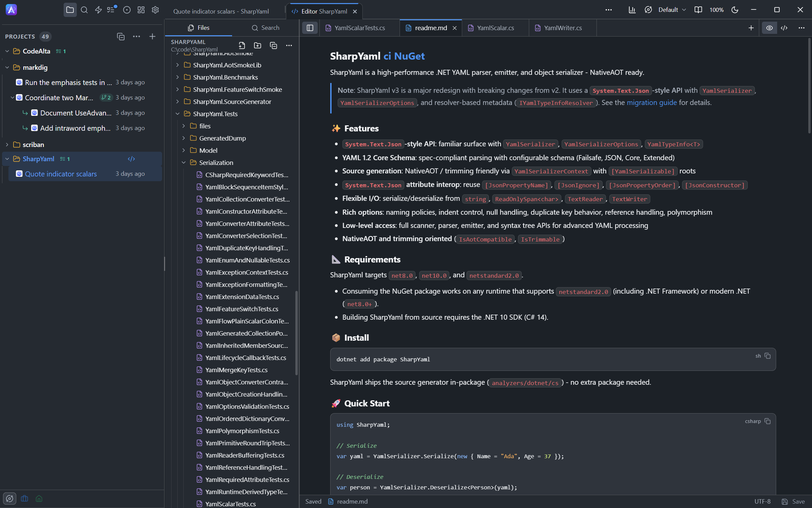Copy the dotnet add package code block
812x508 pixels.
(768, 356)
